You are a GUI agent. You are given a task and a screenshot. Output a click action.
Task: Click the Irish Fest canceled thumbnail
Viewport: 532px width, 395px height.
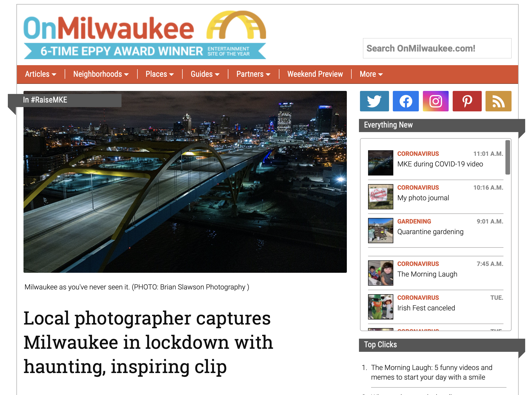[x=380, y=307]
